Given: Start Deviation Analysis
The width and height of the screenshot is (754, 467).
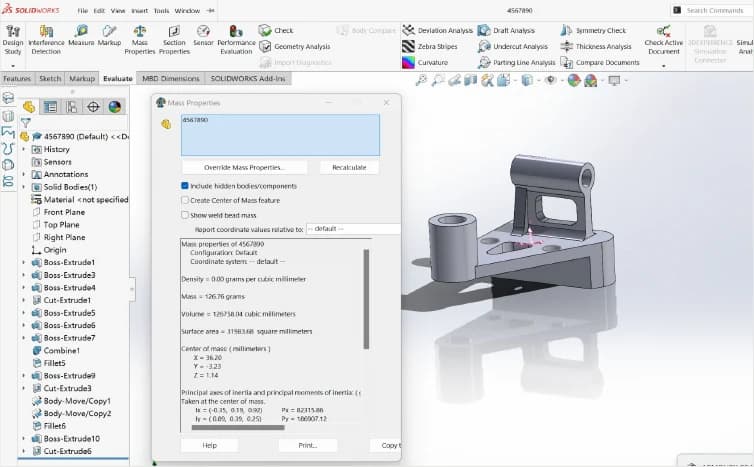Looking at the screenshot, I should (438, 30).
